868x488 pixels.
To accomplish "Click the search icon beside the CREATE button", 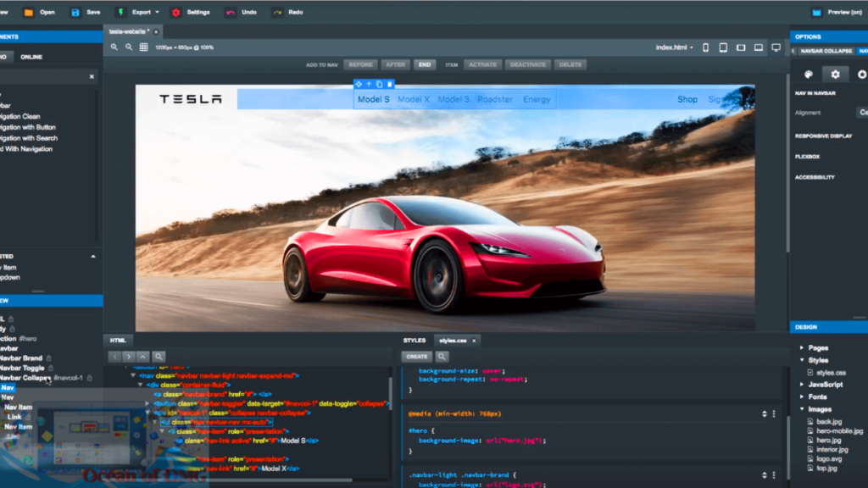I will [442, 357].
